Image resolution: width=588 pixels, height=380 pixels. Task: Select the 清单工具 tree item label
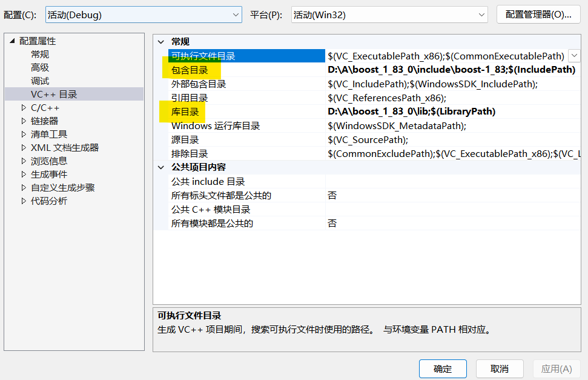click(49, 134)
